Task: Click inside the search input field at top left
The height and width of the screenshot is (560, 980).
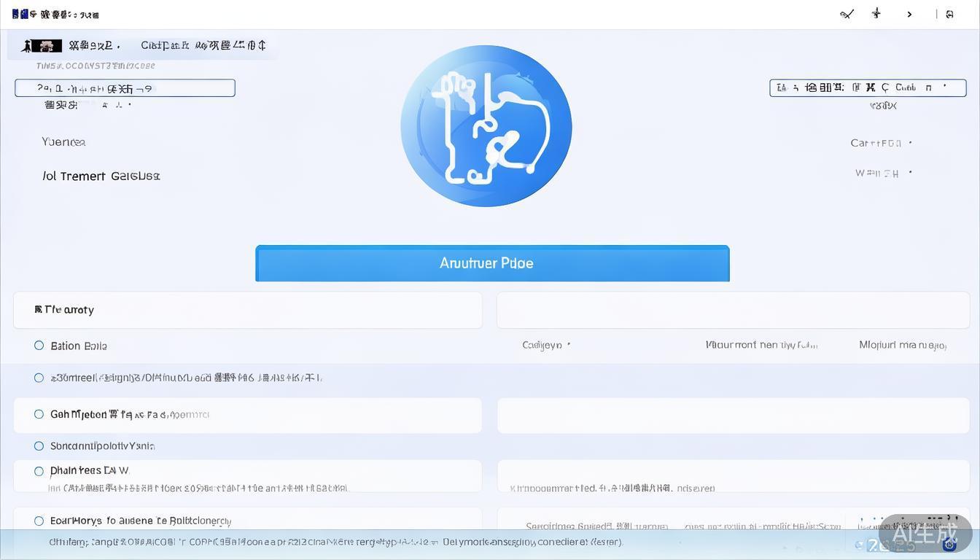Action: click(125, 87)
